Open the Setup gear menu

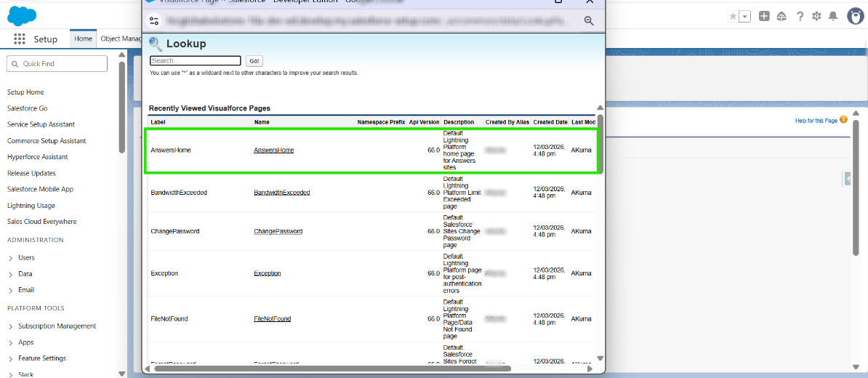(816, 17)
